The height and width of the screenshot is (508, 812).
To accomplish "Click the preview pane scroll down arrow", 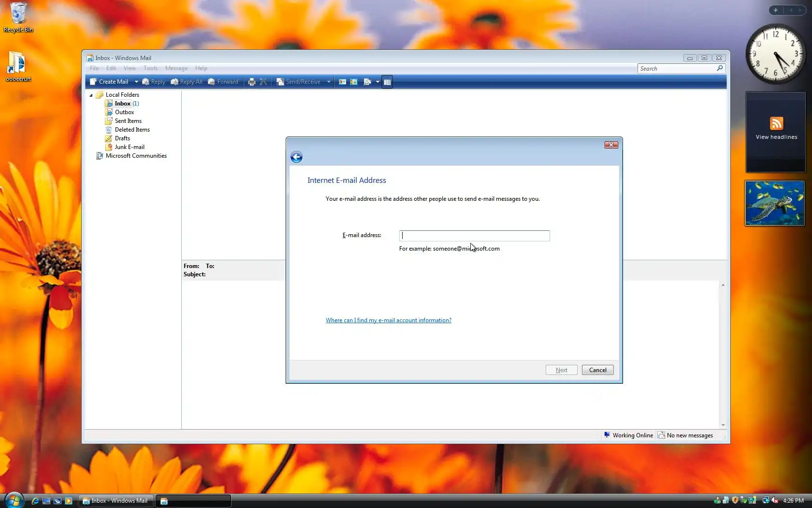I will 723,425.
